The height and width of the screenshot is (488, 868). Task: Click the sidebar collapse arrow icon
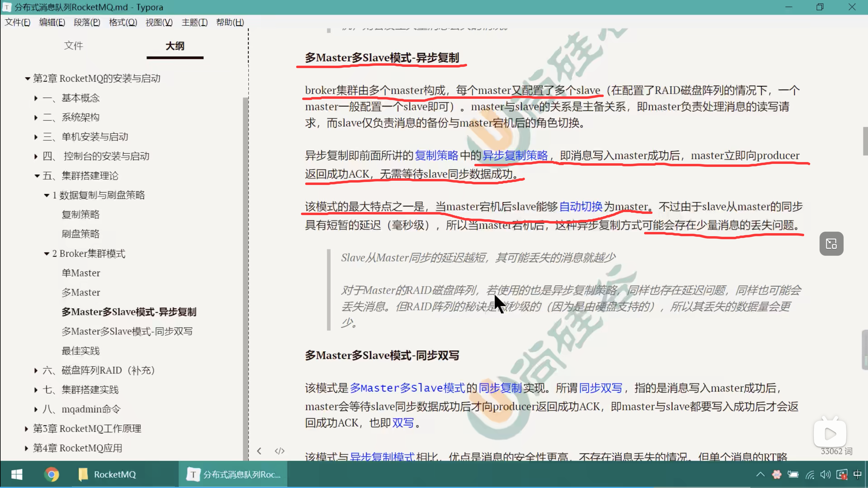[259, 451]
